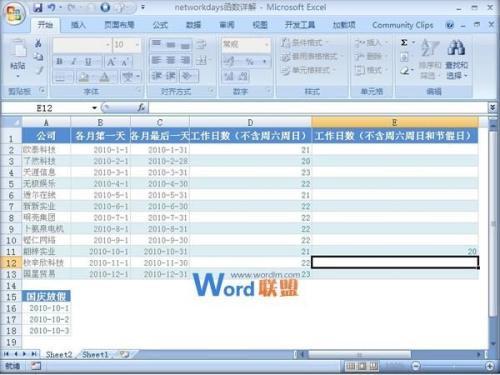
Task: Click the 条件格式 button
Action: (304, 43)
